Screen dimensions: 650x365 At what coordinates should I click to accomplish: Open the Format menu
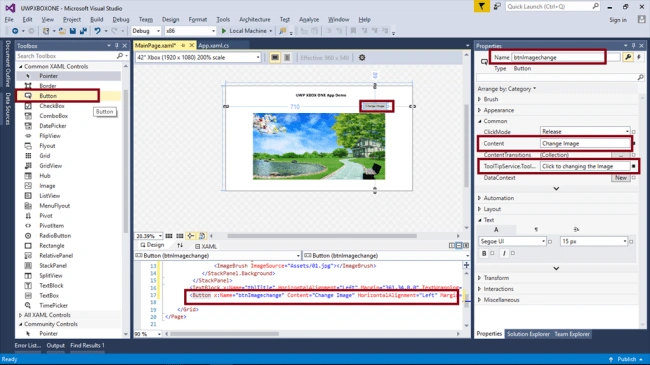[x=198, y=19]
